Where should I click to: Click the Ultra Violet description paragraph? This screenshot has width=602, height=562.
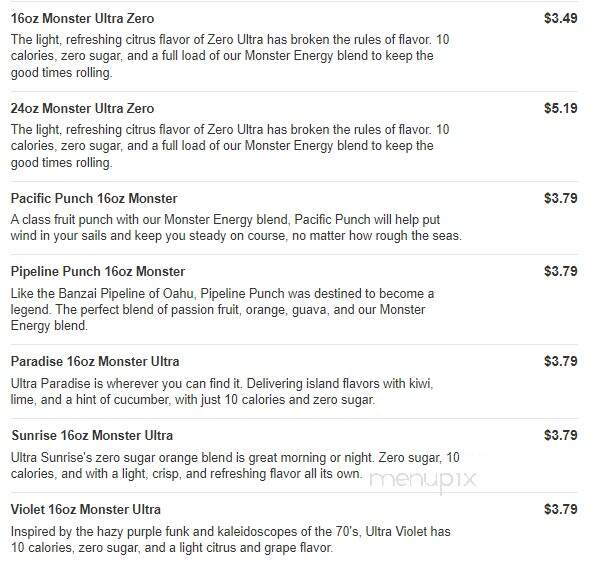coord(230,539)
